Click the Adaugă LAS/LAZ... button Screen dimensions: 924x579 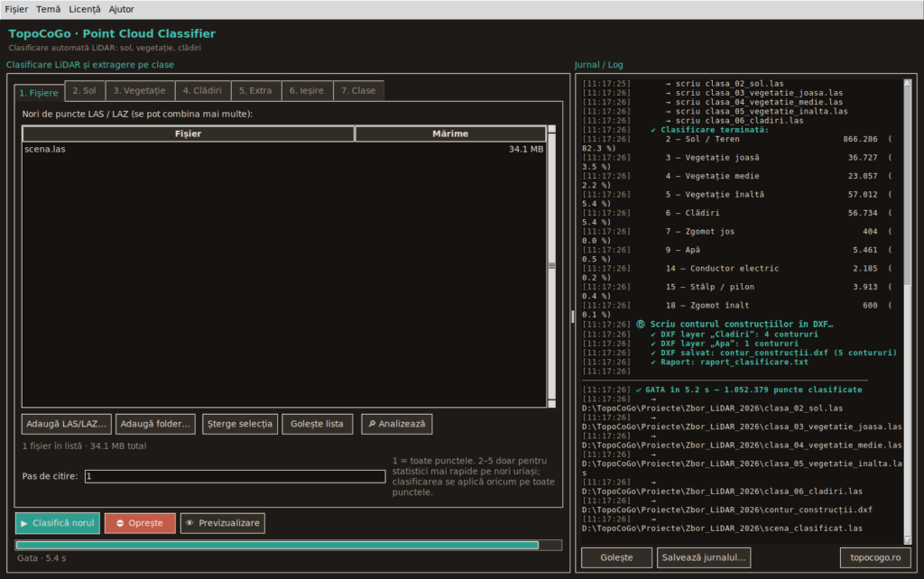tap(66, 424)
